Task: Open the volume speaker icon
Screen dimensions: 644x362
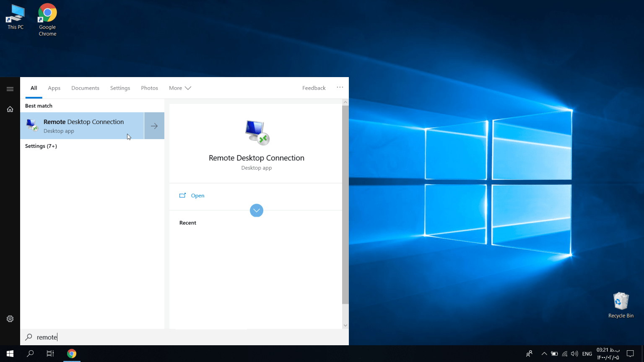Action: pos(574,354)
